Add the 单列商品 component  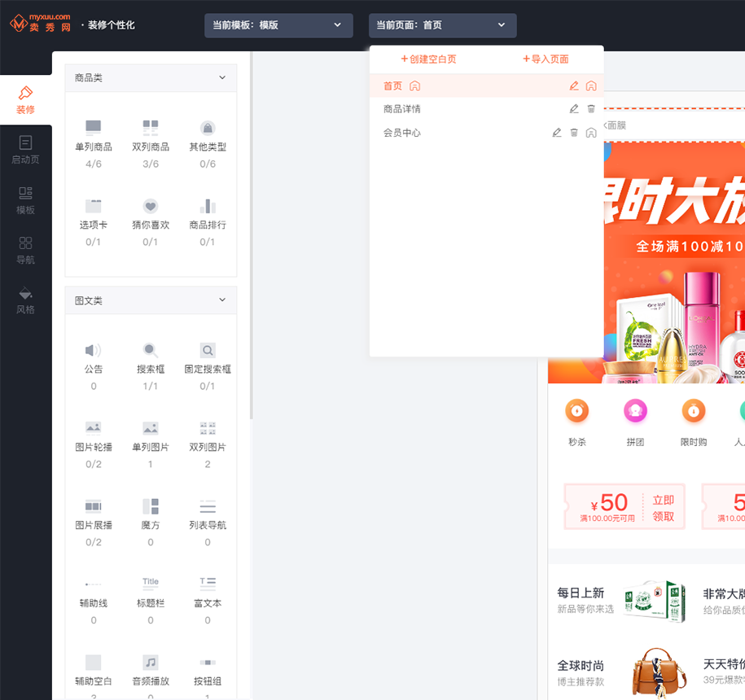(x=93, y=144)
